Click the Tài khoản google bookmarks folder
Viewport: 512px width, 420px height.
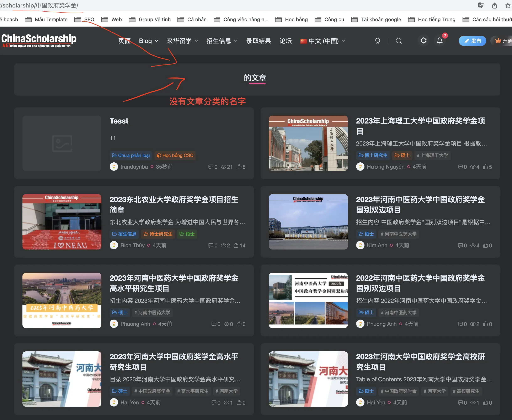pyautogui.click(x=376, y=19)
